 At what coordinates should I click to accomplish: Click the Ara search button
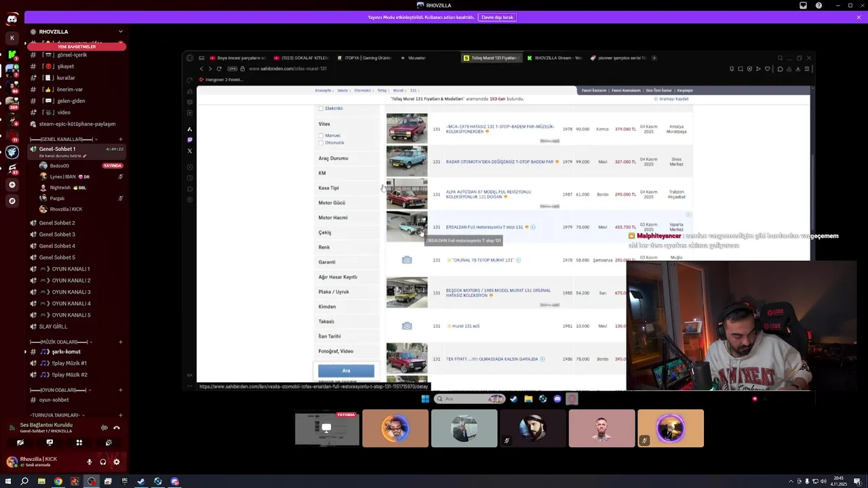pyautogui.click(x=346, y=371)
